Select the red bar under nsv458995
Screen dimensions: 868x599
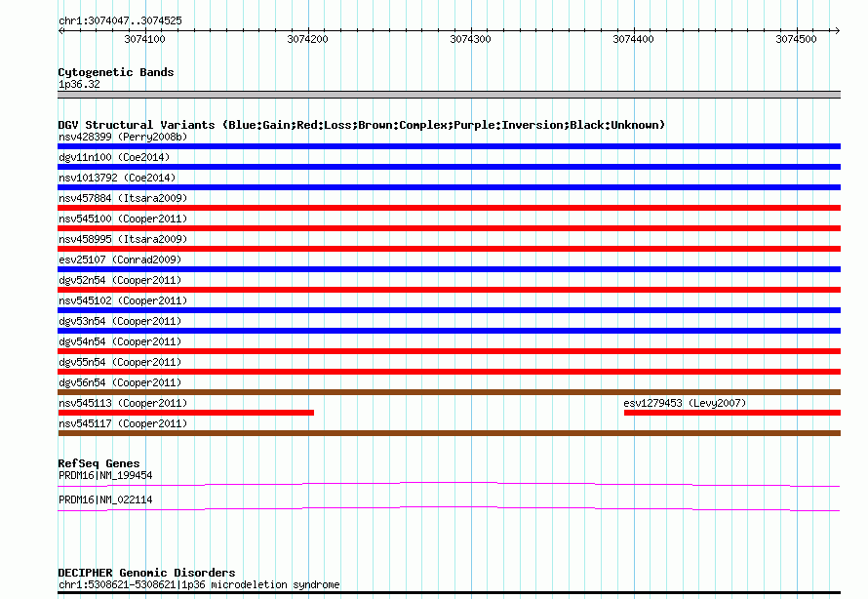pyautogui.click(x=449, y=249)
